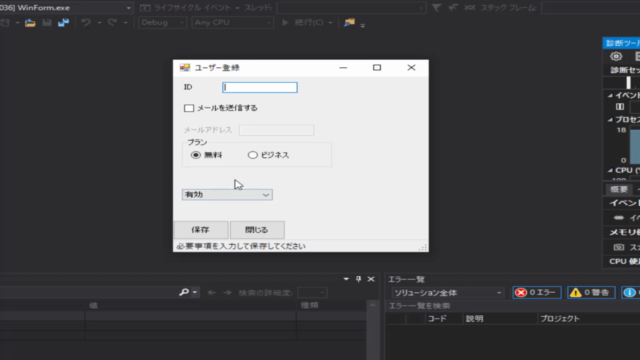
Task: Click the watch panel vertical scrollbar
Action: [373, 331]
